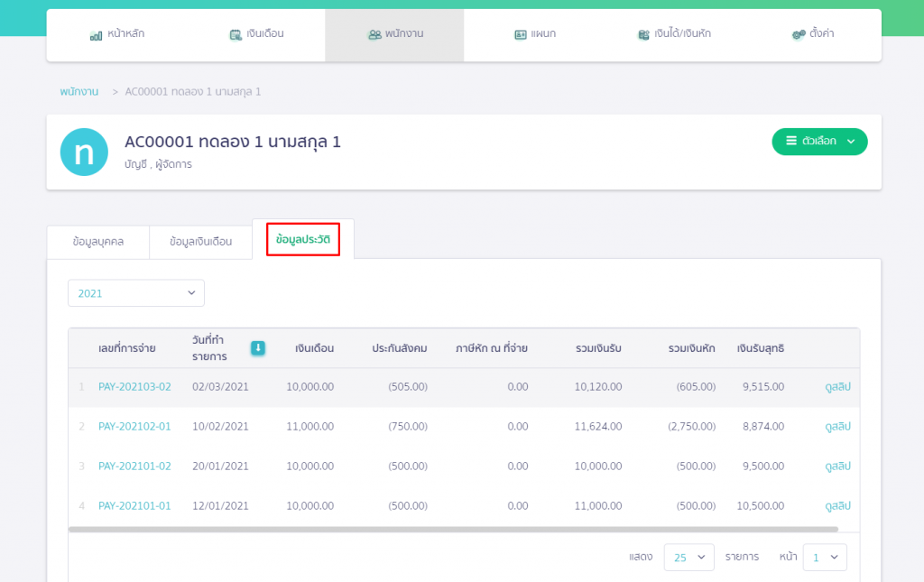Image resolution: width=924 pixels, height=582 pixels.
Task: Open payment PAY-202101-01
Action: (x=134, y=505)
